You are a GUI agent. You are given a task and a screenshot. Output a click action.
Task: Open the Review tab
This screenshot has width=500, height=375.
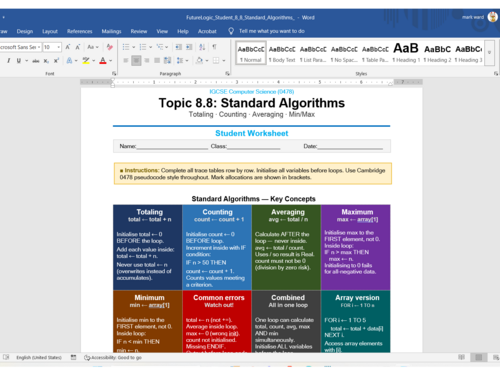coord(139,31)
